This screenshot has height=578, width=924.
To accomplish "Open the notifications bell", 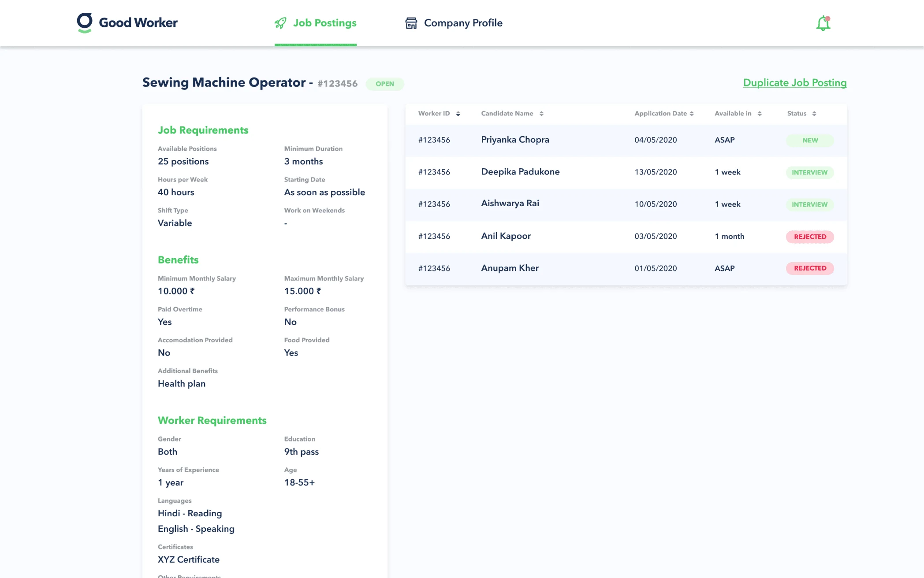I will tap(823, 23).
